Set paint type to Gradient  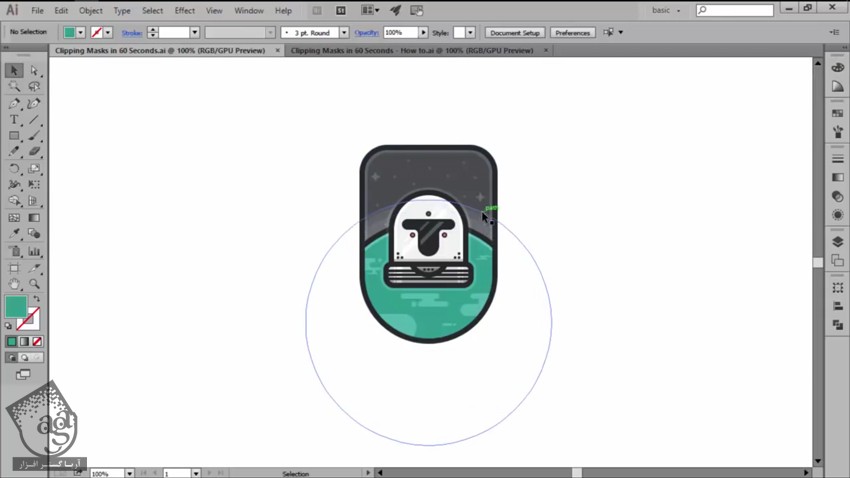point(24,341)
